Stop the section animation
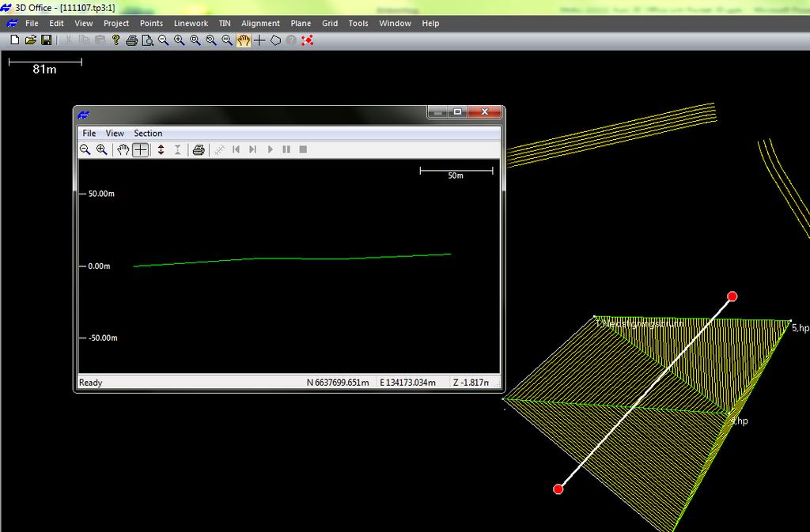The width and height of the screenshot is (810, 532). coord(303,149)
